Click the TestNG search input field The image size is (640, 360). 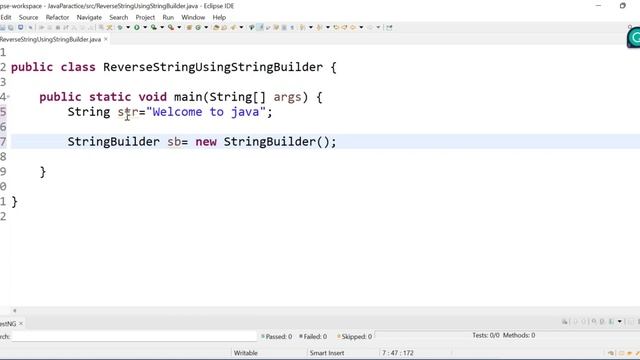(134, 336)
